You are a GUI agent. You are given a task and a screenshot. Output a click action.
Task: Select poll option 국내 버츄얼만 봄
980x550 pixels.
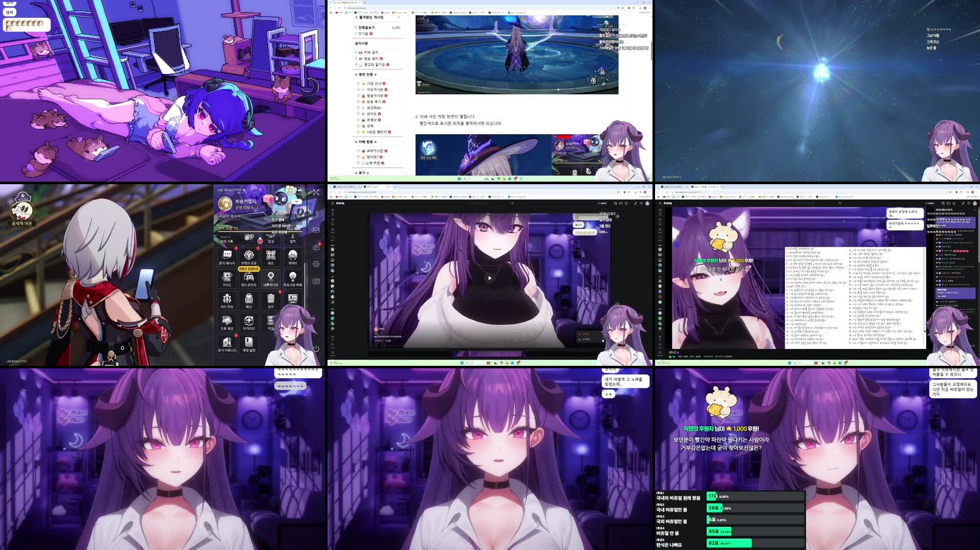point(672,510)
